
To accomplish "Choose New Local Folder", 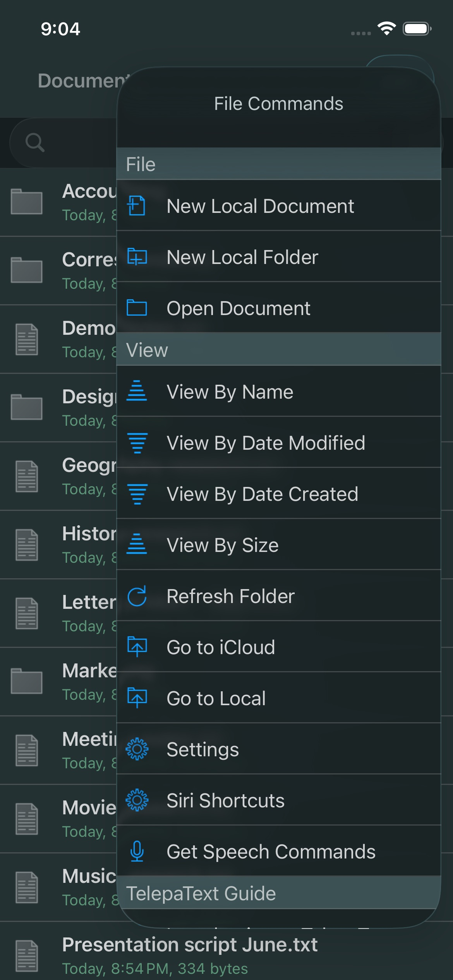I will (x=279, y=257).
